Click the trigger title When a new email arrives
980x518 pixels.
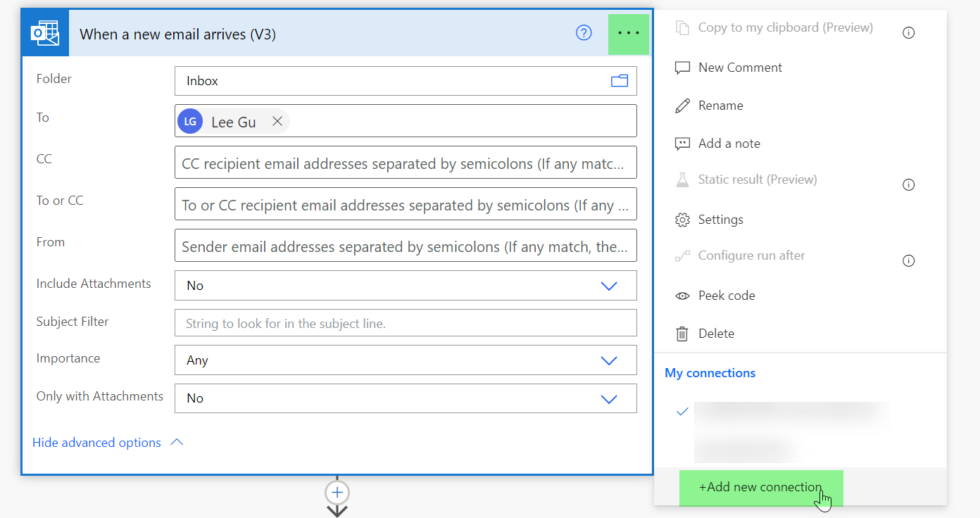point(177,34)
